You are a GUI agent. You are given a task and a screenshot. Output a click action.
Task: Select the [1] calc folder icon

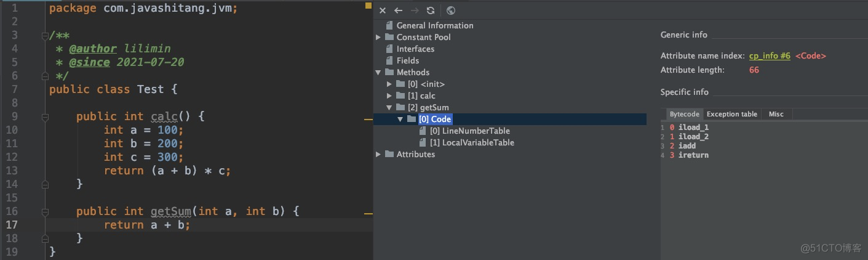(400, 95)
